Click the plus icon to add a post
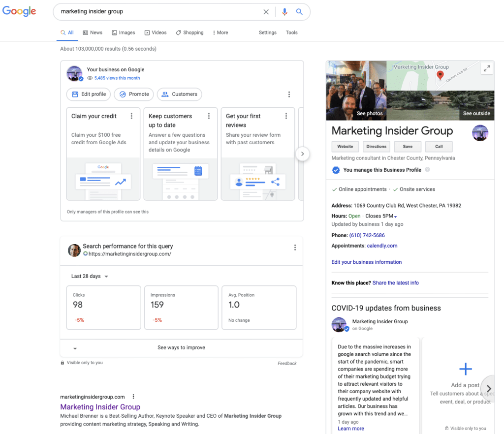 [x=465, y=369]
